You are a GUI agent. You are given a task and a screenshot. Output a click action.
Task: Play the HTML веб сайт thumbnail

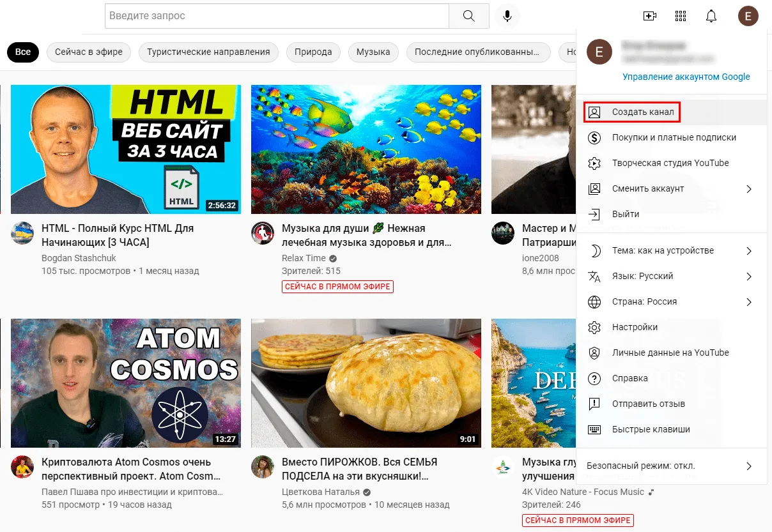[126, 149]
